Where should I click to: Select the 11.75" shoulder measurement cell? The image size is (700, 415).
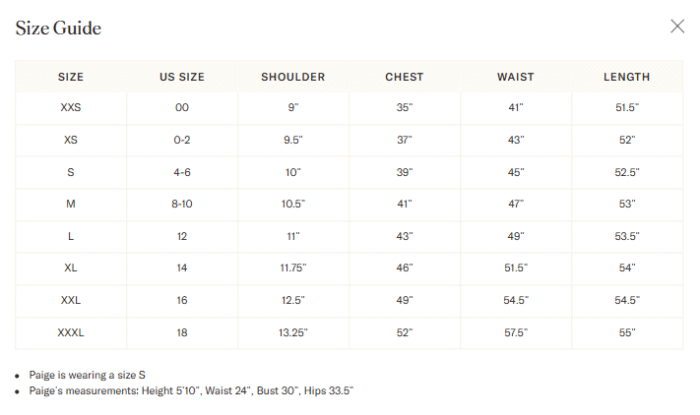point(293,268)
